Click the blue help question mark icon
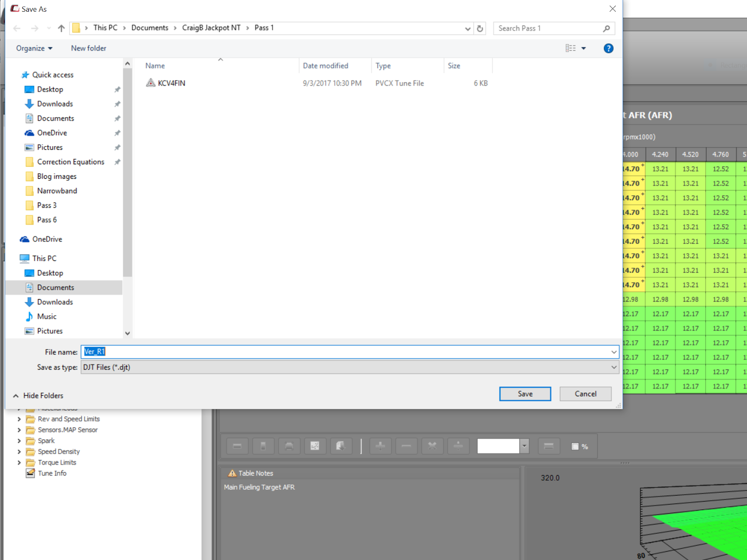Image resolution: width=747 pixels, height=560 pixels. click(608, 48)
